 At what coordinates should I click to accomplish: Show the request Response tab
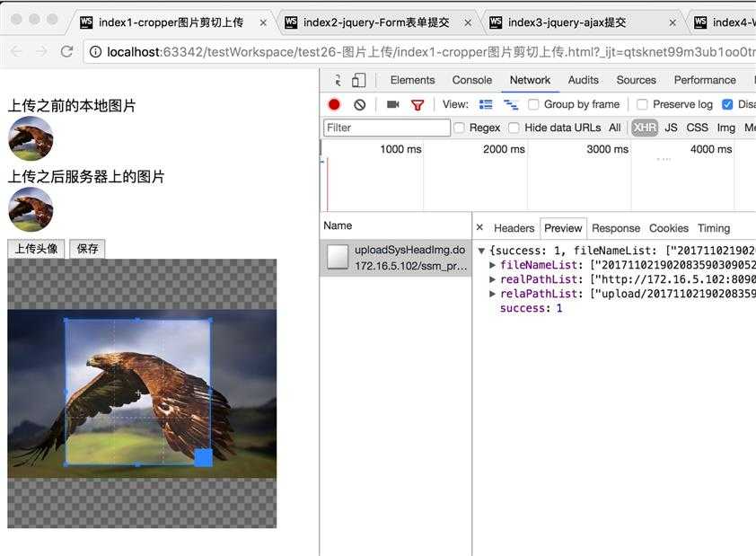(x=616, y=228)
